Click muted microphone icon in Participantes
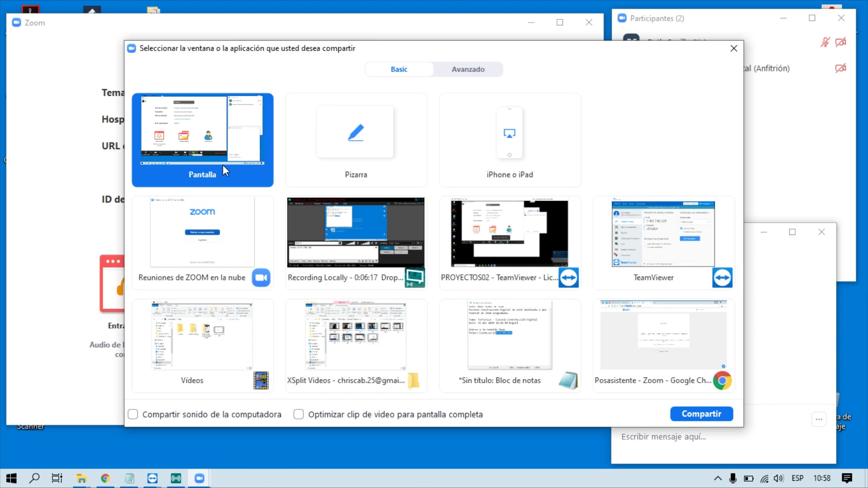868x488 pixels. click(825, 42)
